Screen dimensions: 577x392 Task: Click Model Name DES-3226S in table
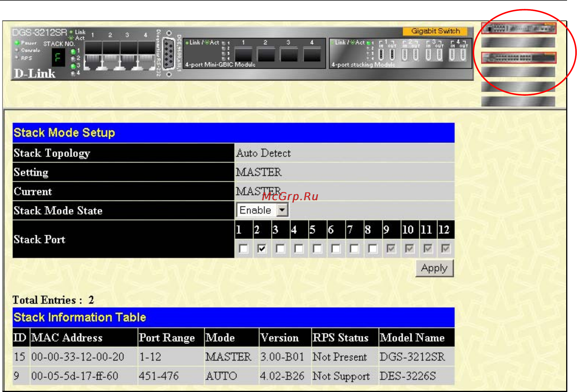pos(407,376)
